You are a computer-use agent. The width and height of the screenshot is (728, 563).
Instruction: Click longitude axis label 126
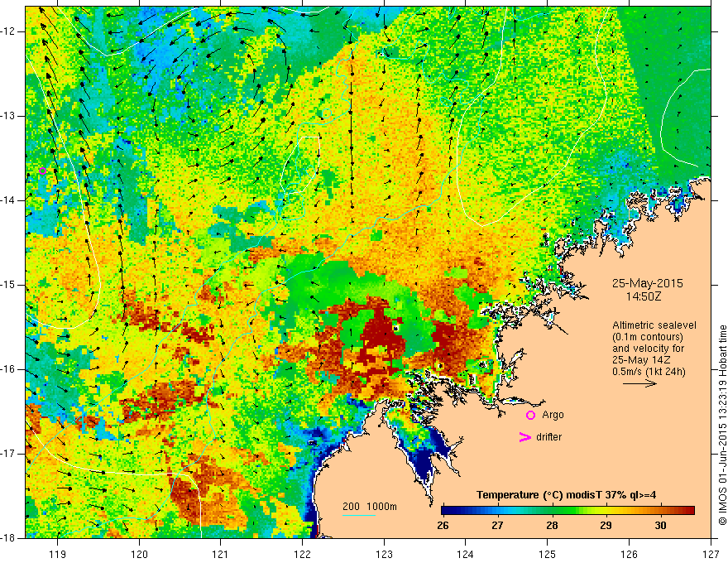click(629, 554)
